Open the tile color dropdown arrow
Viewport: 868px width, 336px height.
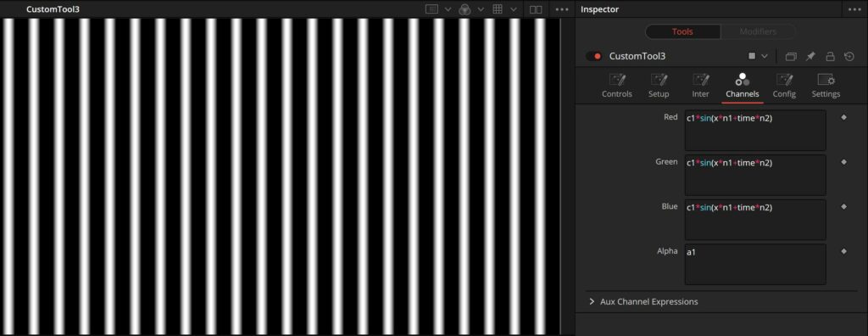(x=765, y=56)
